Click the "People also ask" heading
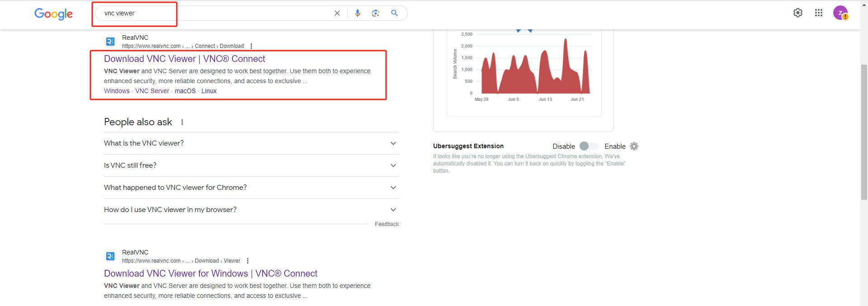This screenshot has width=868, height=306. point(138,122)
